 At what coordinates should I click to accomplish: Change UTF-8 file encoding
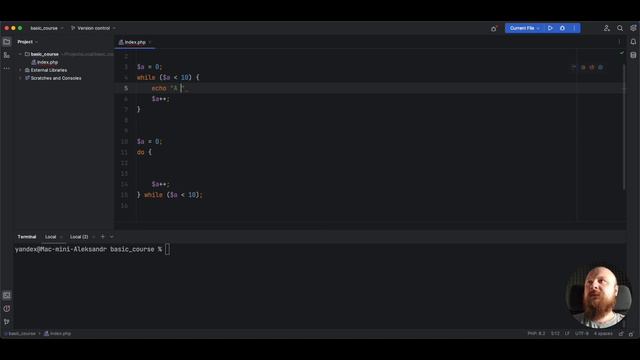click(x=582, y=333)
